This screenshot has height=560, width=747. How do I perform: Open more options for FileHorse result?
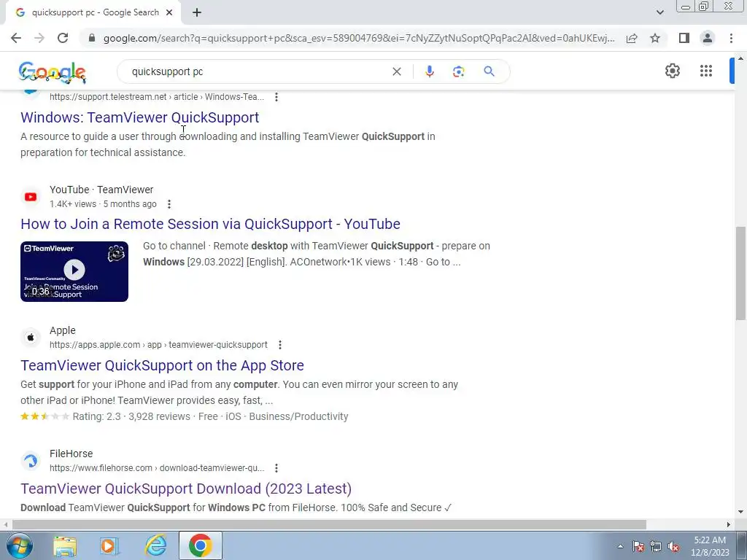point(276,468)
